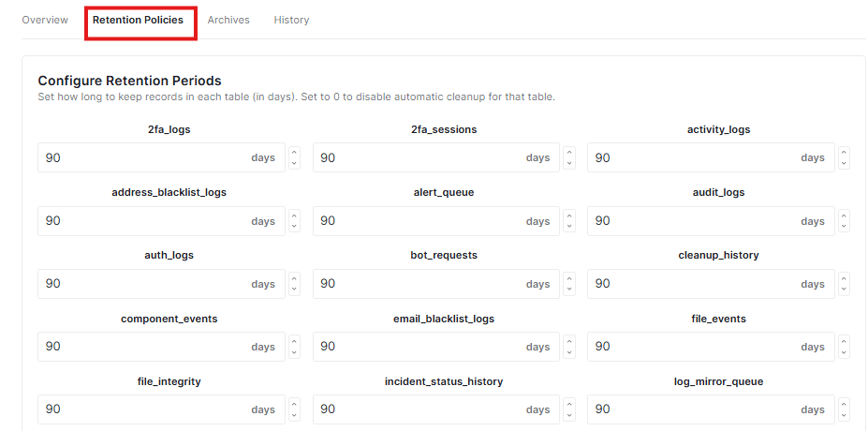This screenshot has height=431, width=868.
Task: Click the email_blacklist_logs days input
Action: [417, 347]
